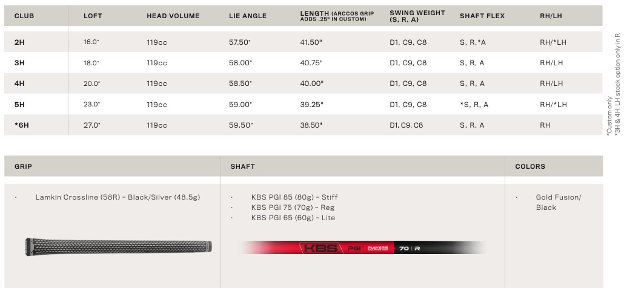Click the 4H length value 40.00"
644x297 pixels.
point(312,83)
